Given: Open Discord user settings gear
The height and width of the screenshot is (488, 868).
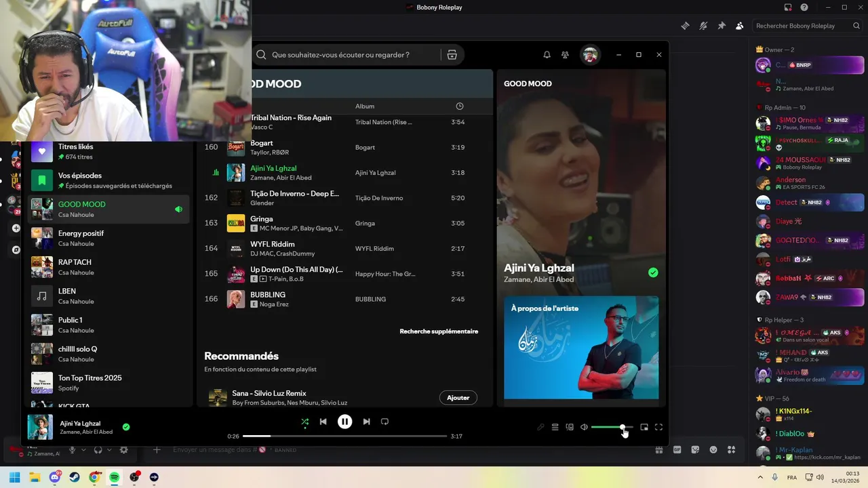Looking at the screenshot, I should tap(123, 450).
